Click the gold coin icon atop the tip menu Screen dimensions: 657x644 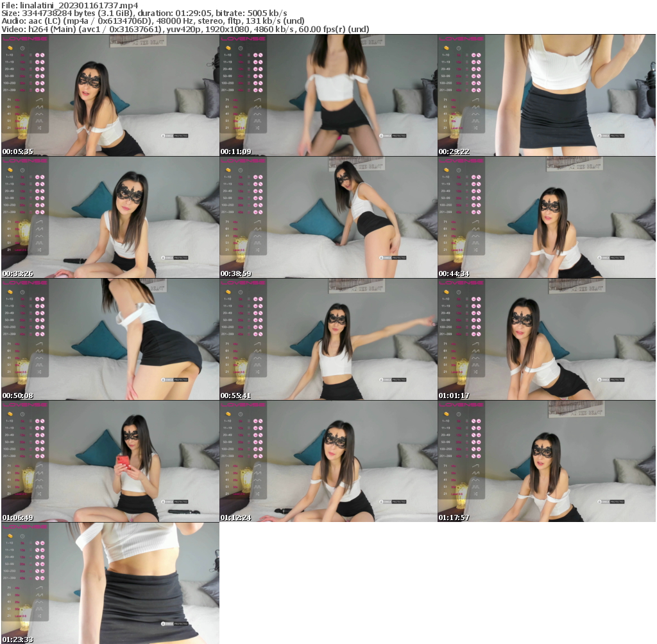click(10, 48)
